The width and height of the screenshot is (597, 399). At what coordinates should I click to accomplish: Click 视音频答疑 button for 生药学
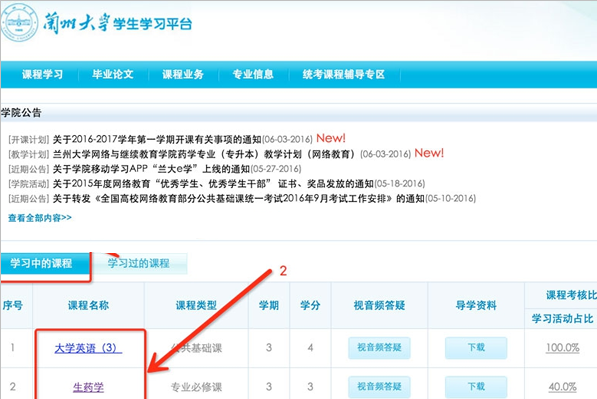pyautogui.click(x=379, y=387)
